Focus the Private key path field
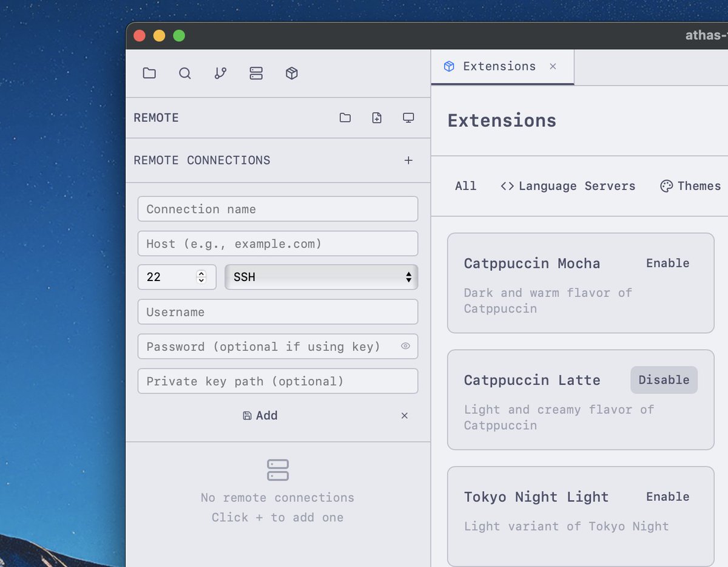The image size is (728, 567). (x=278, y=381)
